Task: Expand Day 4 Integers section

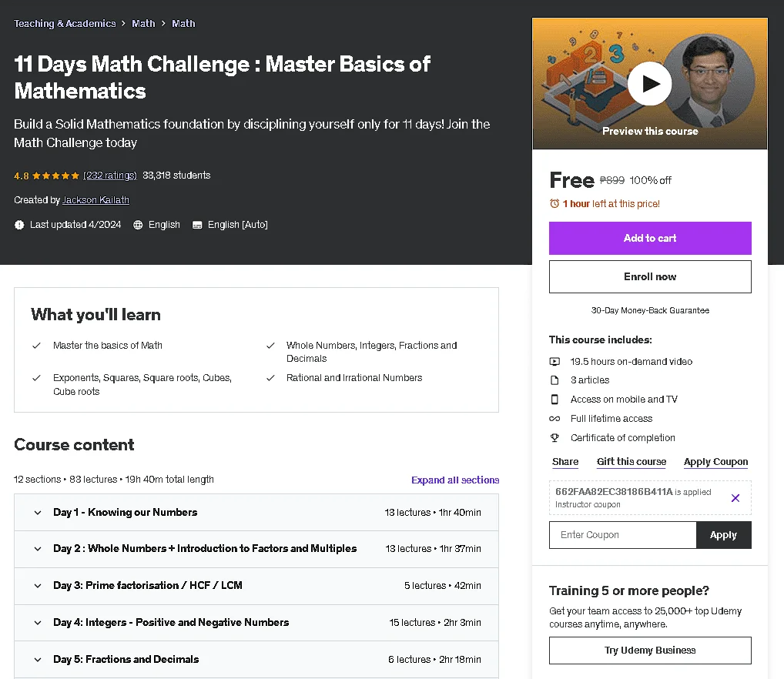Action: coord(256,623)
